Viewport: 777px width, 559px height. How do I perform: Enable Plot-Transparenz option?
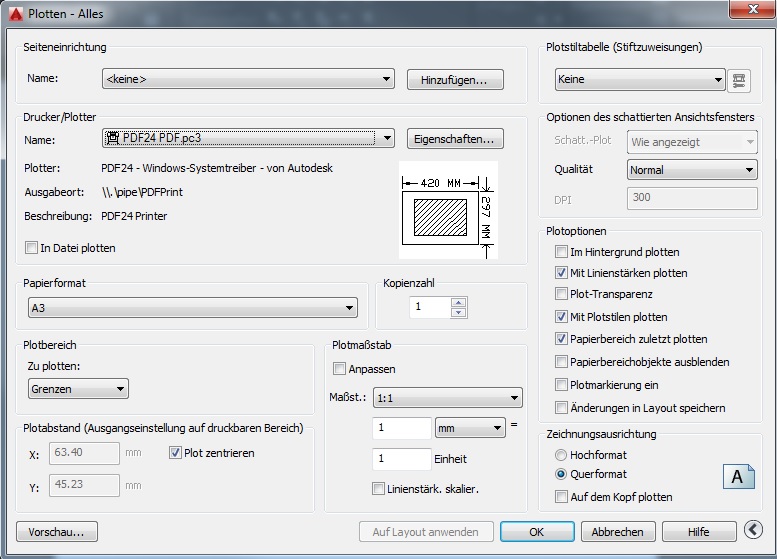(x=561, y=294)
